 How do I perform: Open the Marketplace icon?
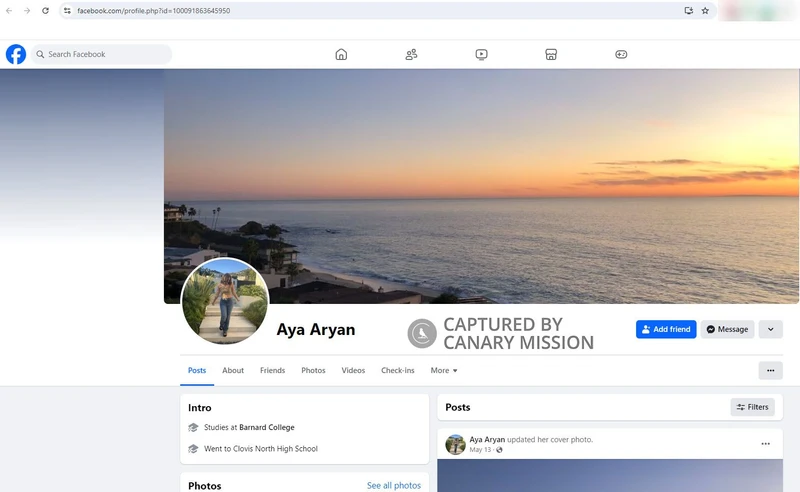(551, 54)
